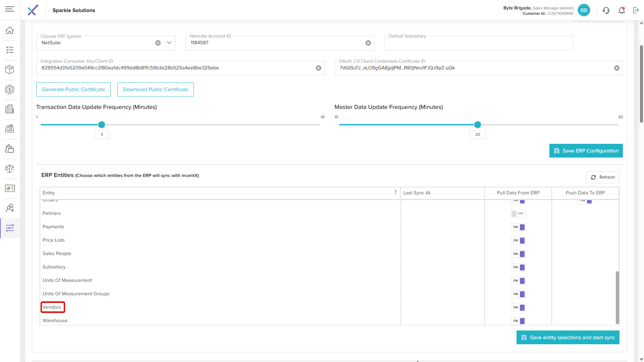The height and width of the screenshot is (362, 644).
Task: Click the dollar coin sidebar icon
Action: click(x=10, y=89)
